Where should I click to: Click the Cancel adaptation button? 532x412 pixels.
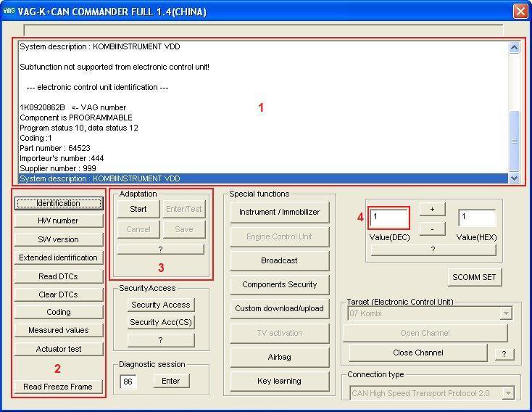click(x=138, y=230)
